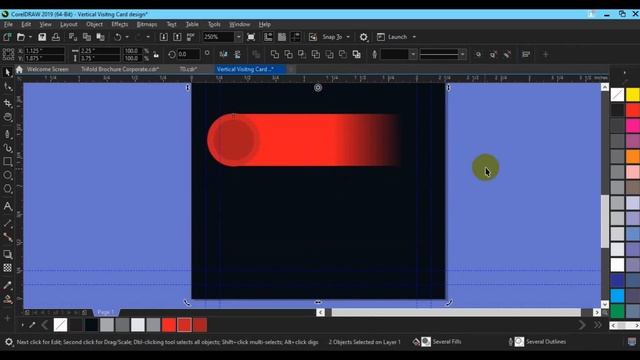Toggle show grid icon
This screenshot has height=360, width=640.
click(x=282, y=37)
